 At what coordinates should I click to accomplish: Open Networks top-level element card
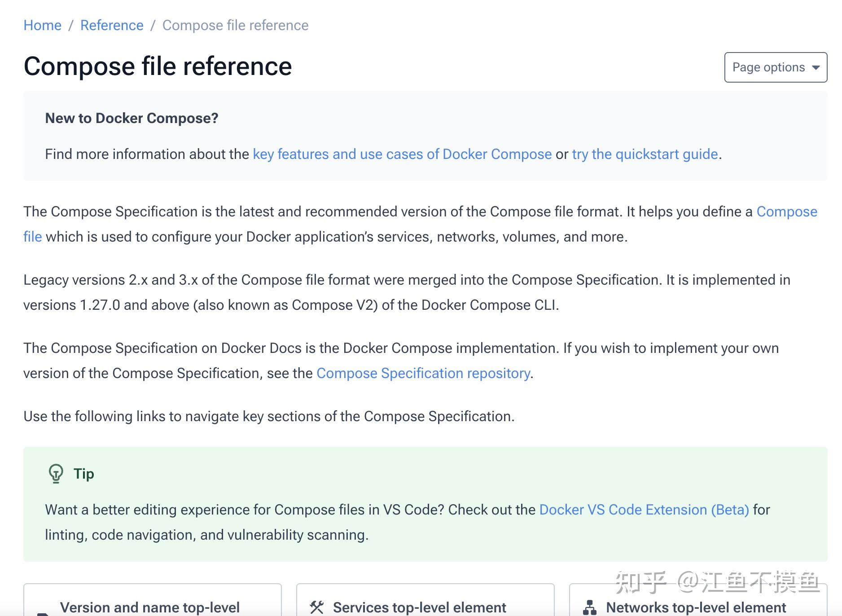pyautogui.click(x=696, y=607)
